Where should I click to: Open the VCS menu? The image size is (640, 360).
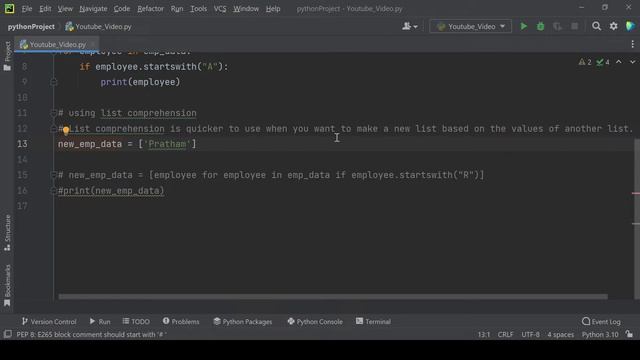[220, 9]
